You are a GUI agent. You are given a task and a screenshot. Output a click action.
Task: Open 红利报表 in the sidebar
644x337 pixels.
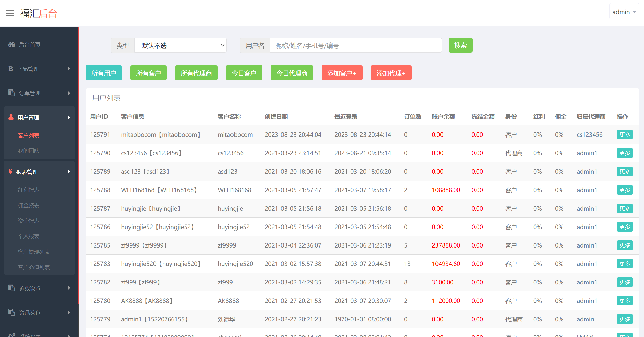29,190
